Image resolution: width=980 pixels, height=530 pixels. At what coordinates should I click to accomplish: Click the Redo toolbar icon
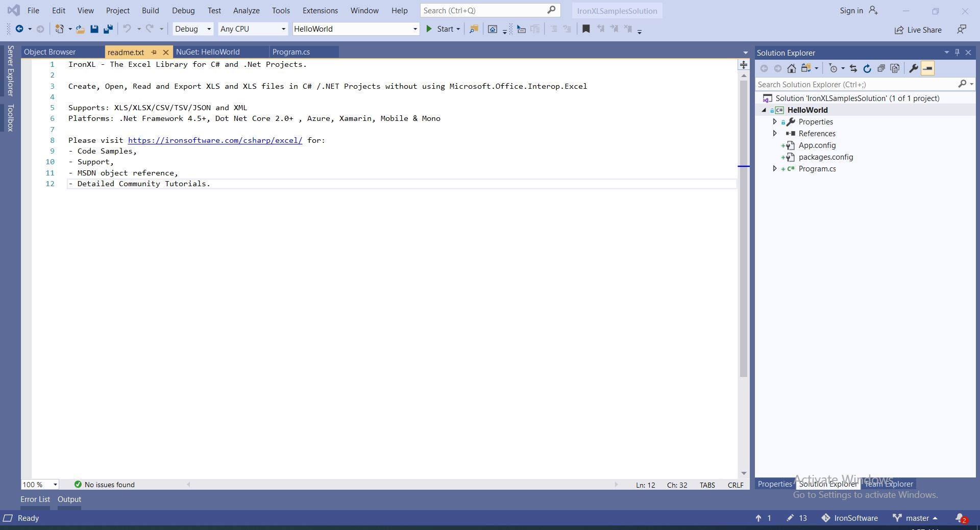pyautogui.click(x=150, y=29)
